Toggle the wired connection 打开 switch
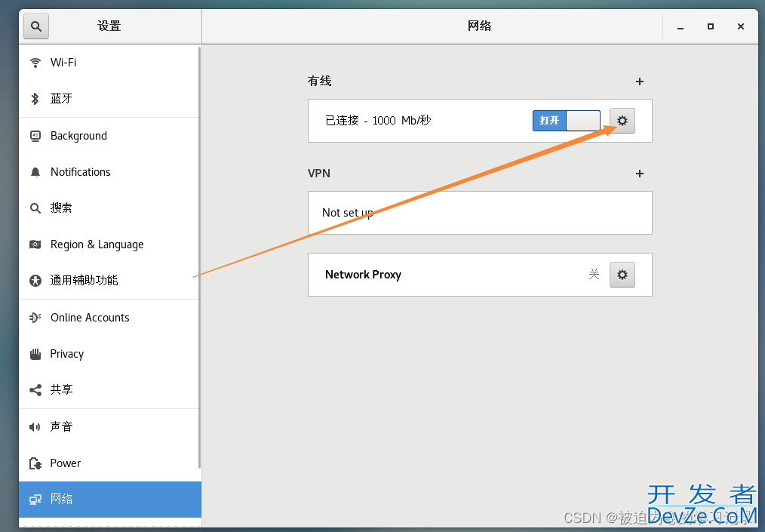 coord(567,121)
